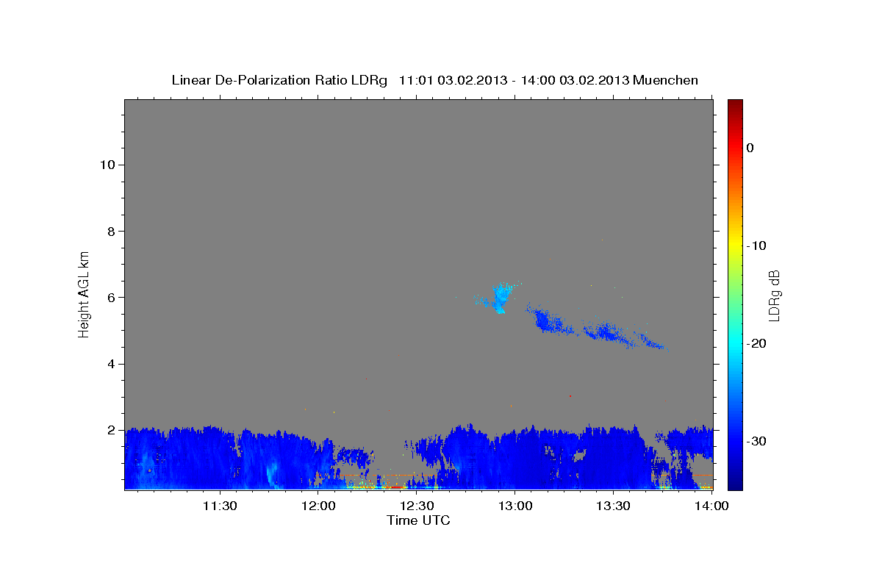Click the start date '11:01 03.02.2013' in title
Image resolution: width=882 pixels, height=588 pixels.
coord(452,80)
